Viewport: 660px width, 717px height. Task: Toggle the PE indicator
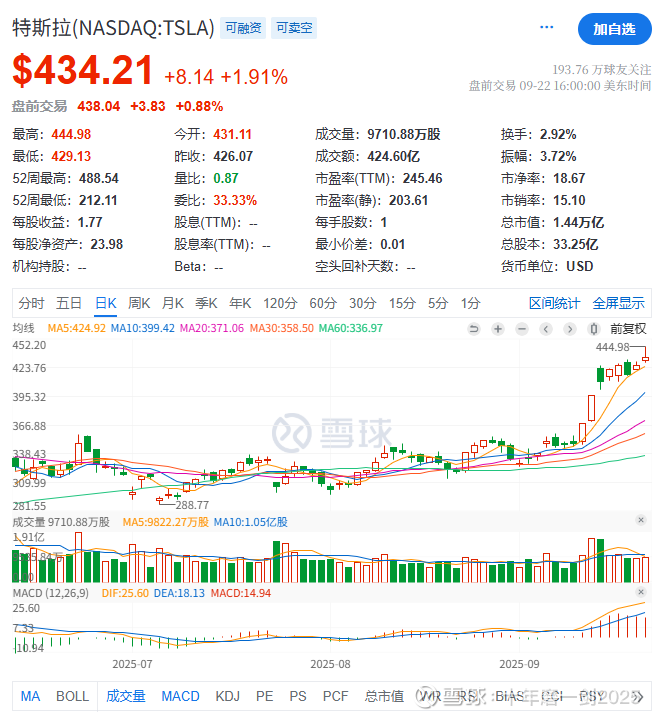[264, 696]
